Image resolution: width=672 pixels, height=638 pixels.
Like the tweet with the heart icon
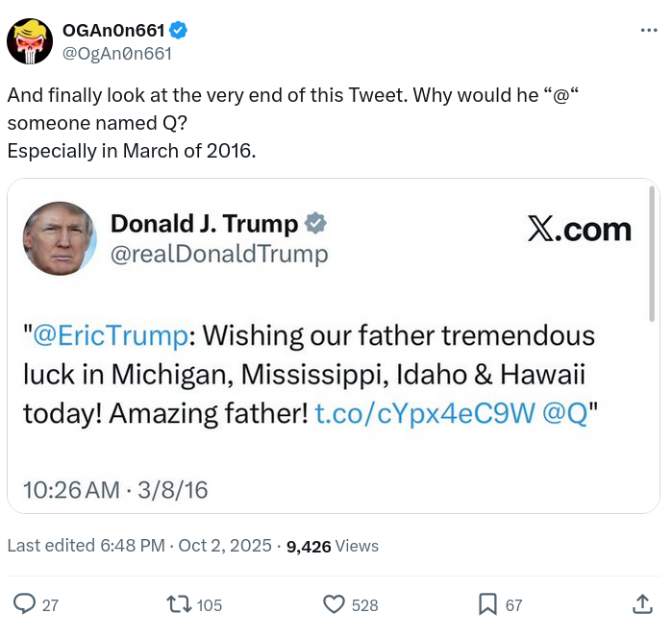[334, 604]
